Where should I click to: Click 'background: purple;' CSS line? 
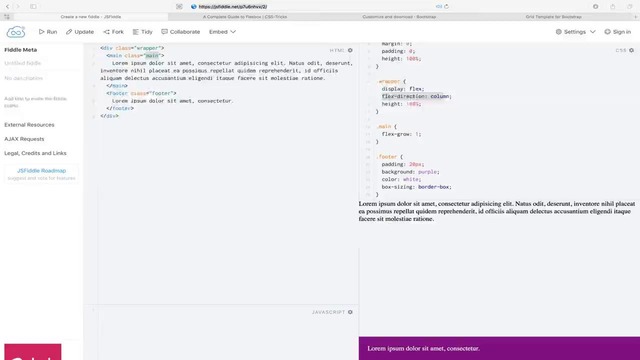[x=410, y=172]
